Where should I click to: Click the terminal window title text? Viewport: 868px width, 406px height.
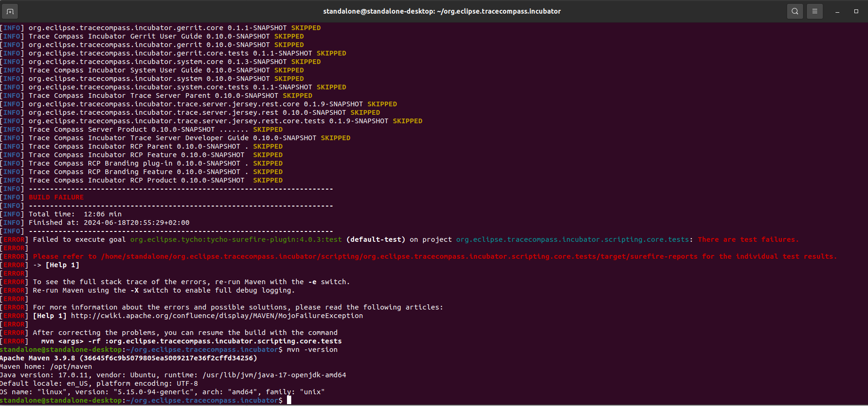[x=442, y=11]
